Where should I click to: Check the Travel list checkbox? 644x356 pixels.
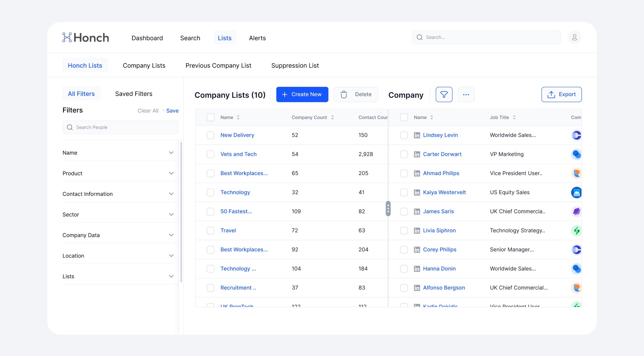point(211,230)
